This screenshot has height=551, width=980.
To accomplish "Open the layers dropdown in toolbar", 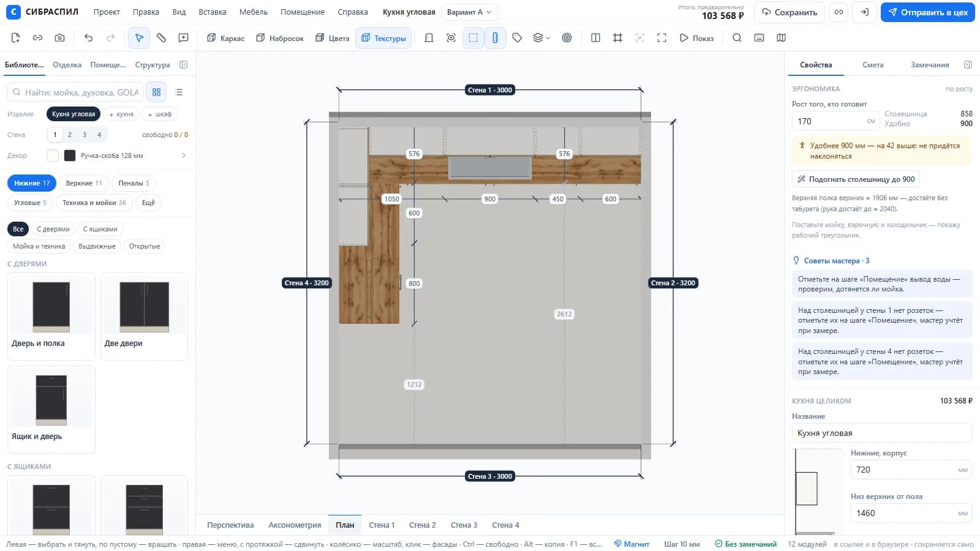I will [x=541, y=38].
